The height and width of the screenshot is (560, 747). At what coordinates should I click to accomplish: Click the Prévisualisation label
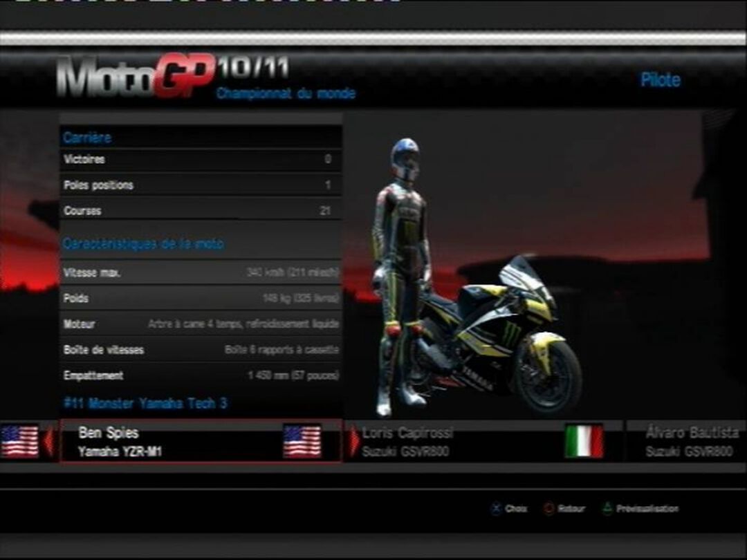coord(647,509)
